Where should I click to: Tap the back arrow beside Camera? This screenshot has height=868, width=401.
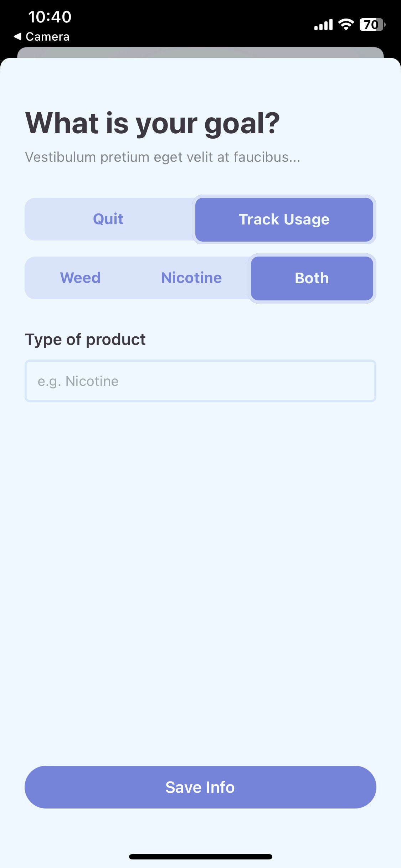(17, 36)
